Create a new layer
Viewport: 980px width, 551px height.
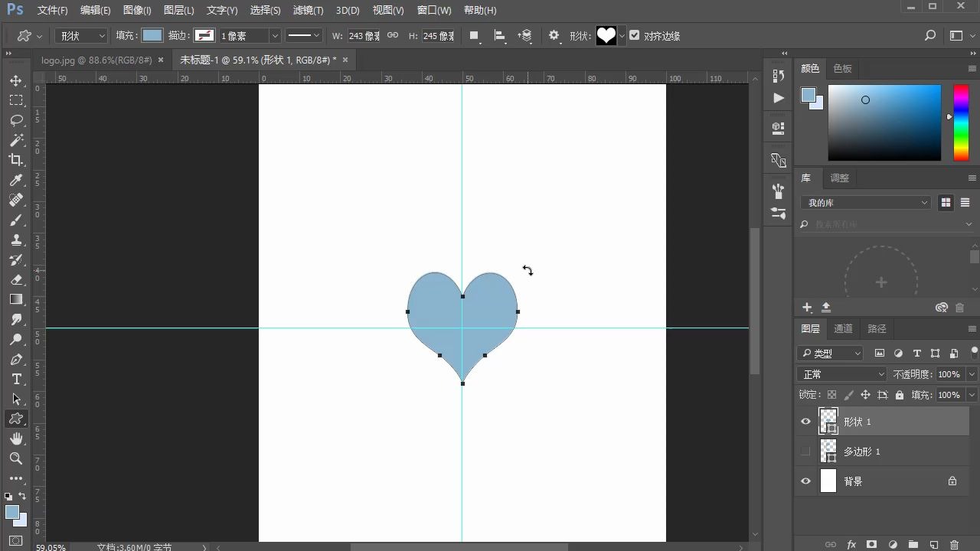934,545
